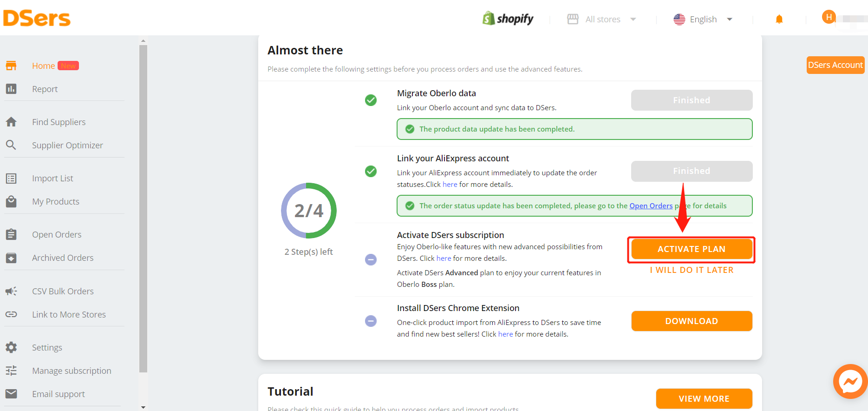Click the US flag language icon
Image resolution: width=868 pixels, height=411 pixels.
coord(679,19)
